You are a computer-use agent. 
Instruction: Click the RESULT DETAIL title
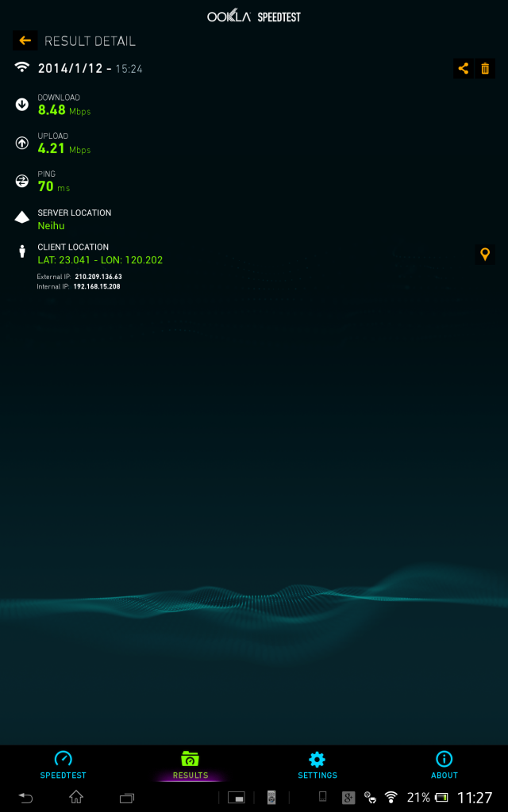90,41
